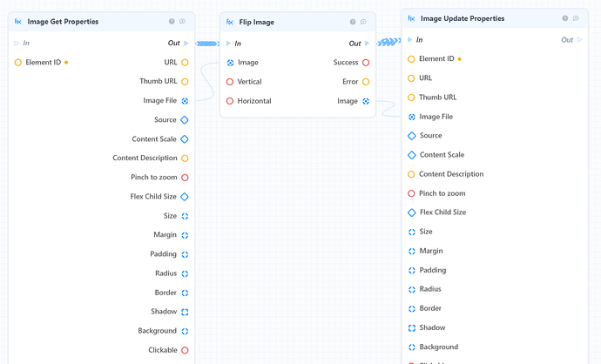Click the Out execution arrow of Flip Image
The width and height of the screenshot is (601, 364).
[367, 44]
